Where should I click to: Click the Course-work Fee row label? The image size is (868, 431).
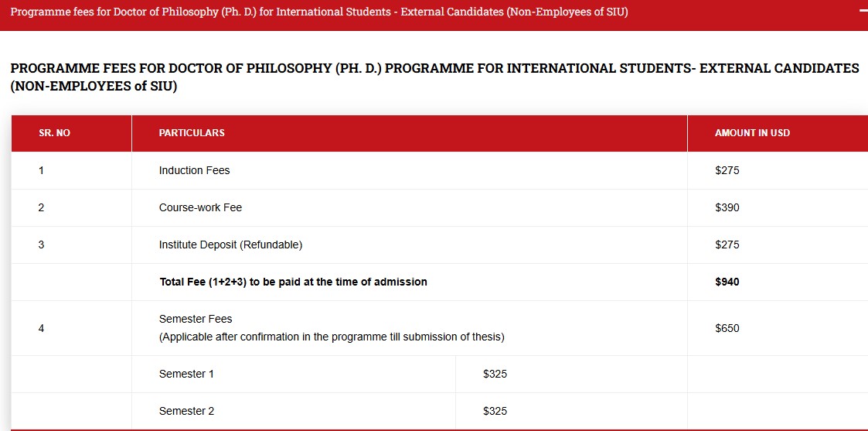tap(200, 207)
